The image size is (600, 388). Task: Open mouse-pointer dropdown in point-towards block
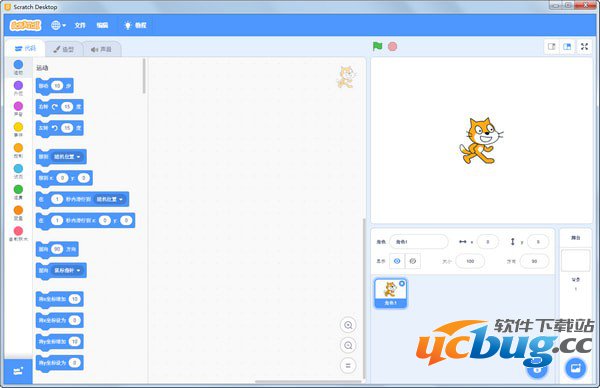(67, 270)
